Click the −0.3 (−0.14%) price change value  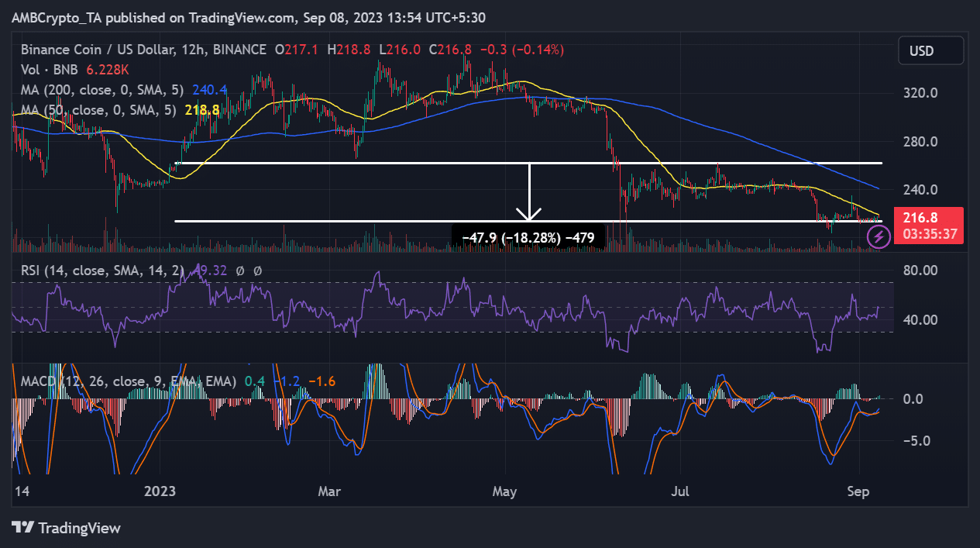coord(522,50)
